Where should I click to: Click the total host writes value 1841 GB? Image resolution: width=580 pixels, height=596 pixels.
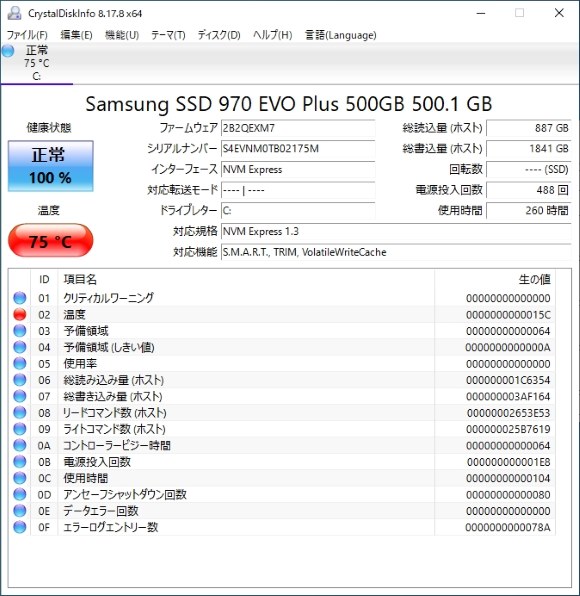coord(529,149)
